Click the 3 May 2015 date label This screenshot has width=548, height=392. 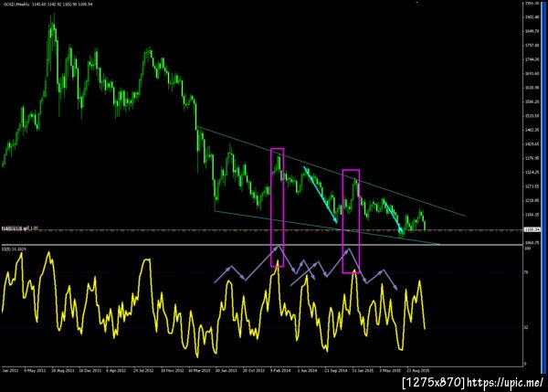(x=390, y=370)
